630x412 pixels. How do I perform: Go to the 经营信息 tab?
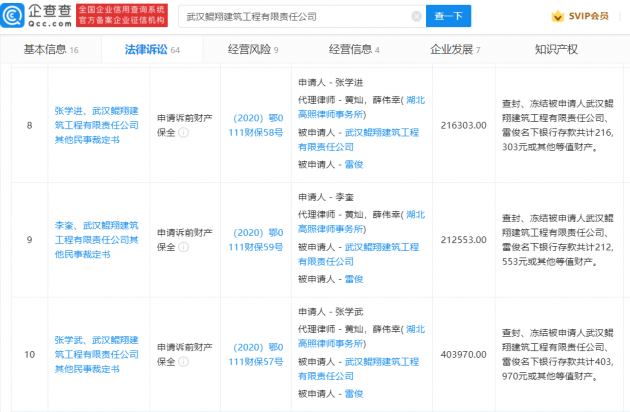pos(354,49)
